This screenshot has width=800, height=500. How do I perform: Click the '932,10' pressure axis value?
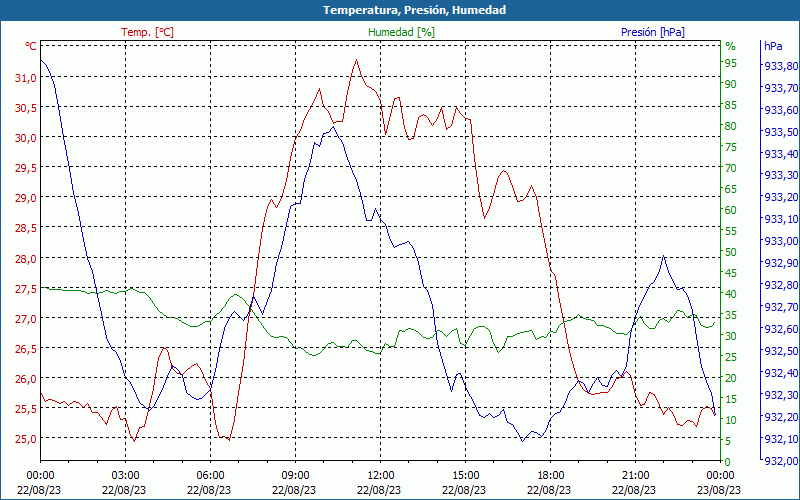click(x=781, y=438)
